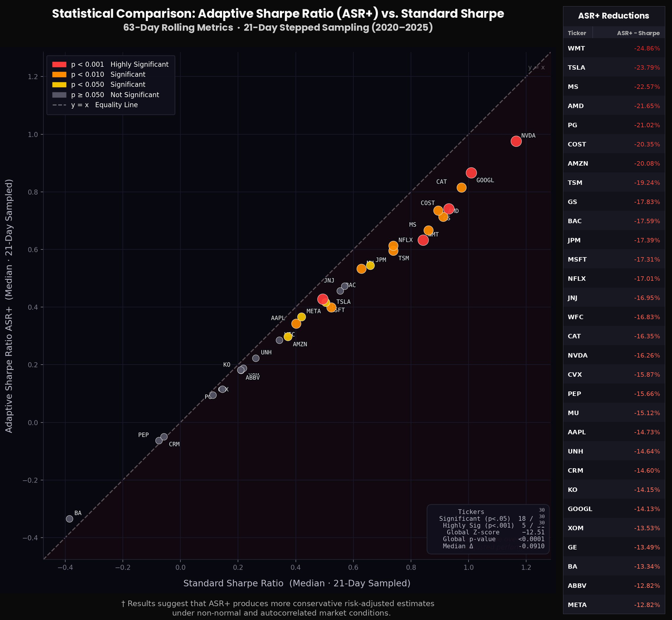Click the NFLX row in the ASR+ Reductions table
Viewport: 672px width, 620px height.
614,279
